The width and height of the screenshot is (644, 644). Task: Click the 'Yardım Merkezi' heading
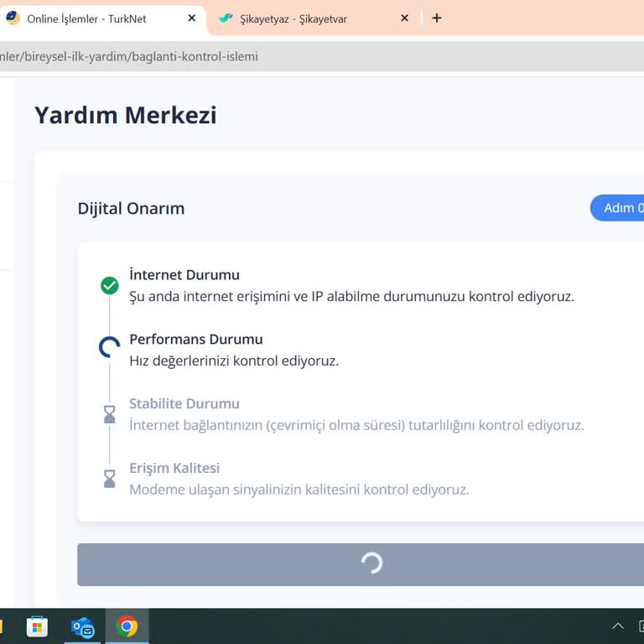pos(126,115)
